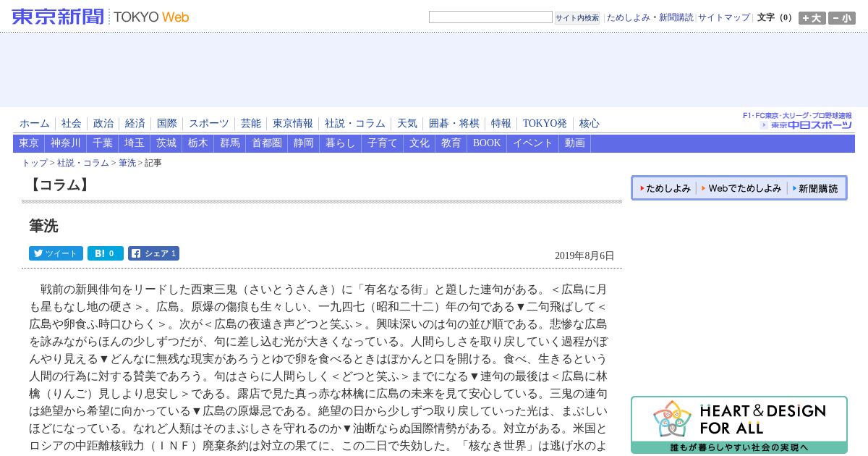The image size is (868, 456).
Task: Open the ためしよみ・新聞購読 header link
Action: click(650, 17)
